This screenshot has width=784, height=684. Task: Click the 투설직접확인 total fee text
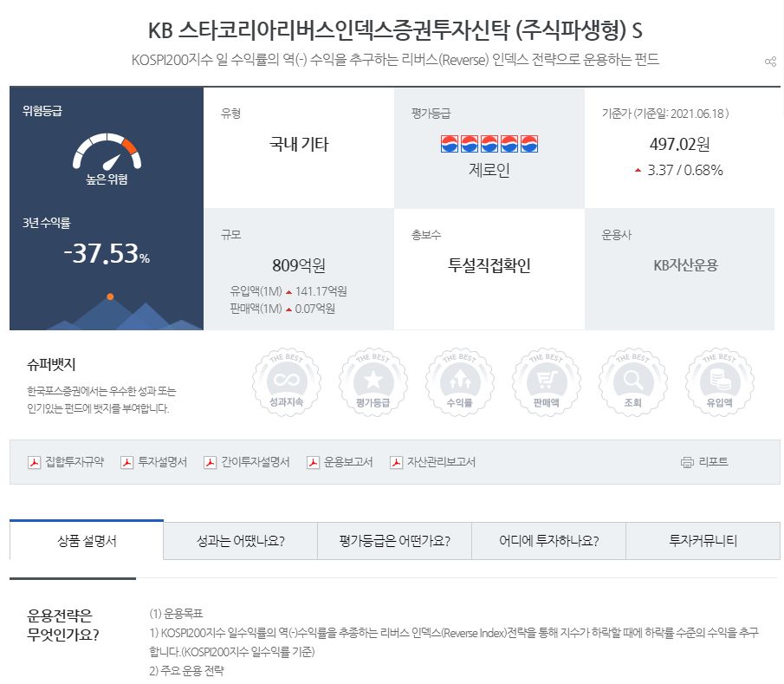click(489, 265)
